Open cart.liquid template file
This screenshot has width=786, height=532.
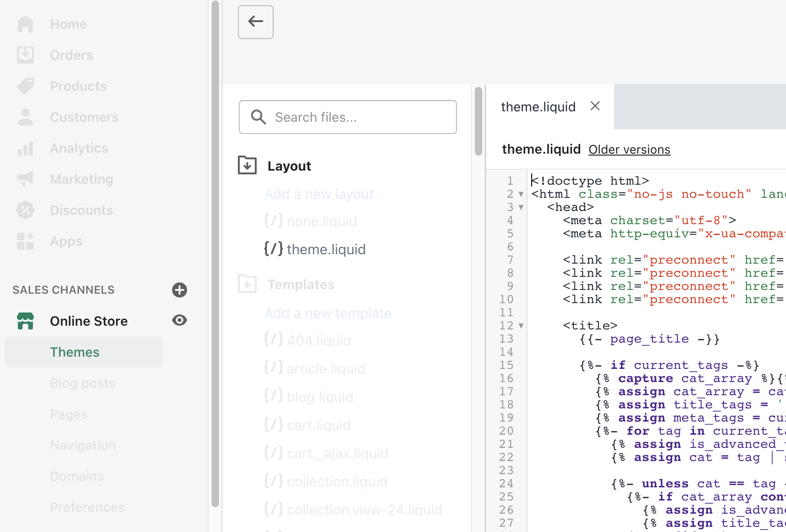coord(319,425)
